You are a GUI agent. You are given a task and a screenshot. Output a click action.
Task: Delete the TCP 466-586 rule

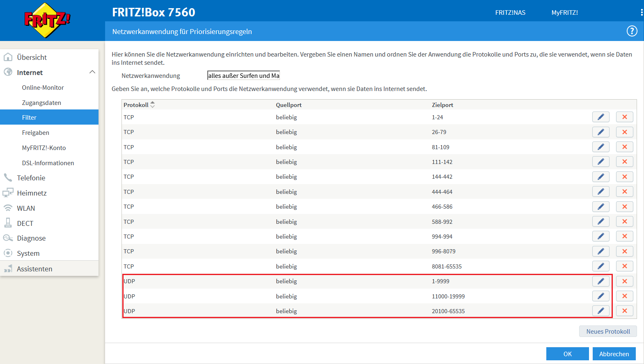624,207
